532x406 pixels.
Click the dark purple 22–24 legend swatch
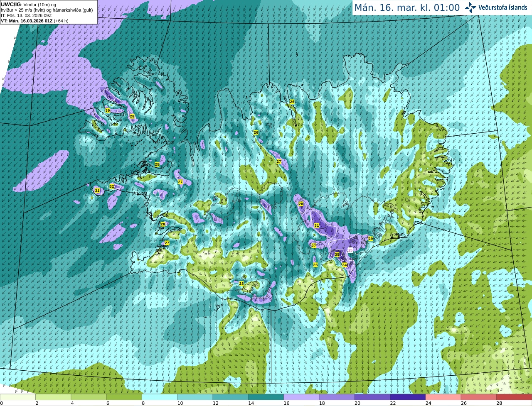(x=408, y=397)
